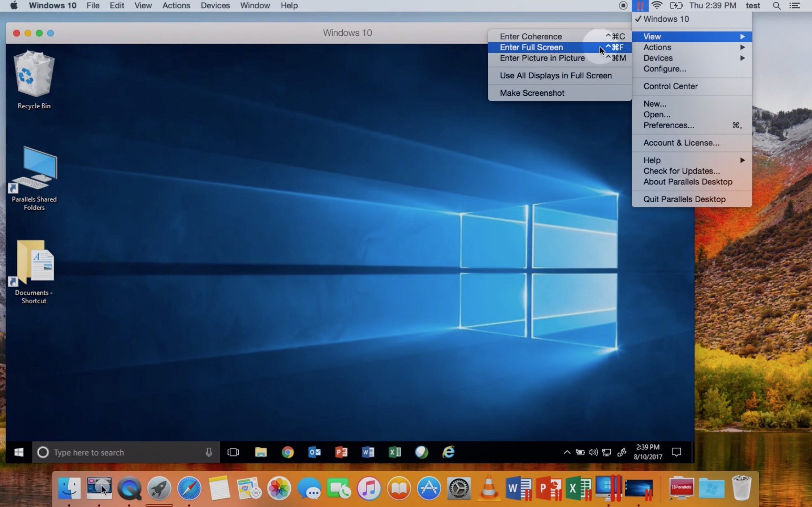The height and width of the screenshot is (507, 812).
Task: Open Preferences from Parallels menu
Action: pos(669,125)
